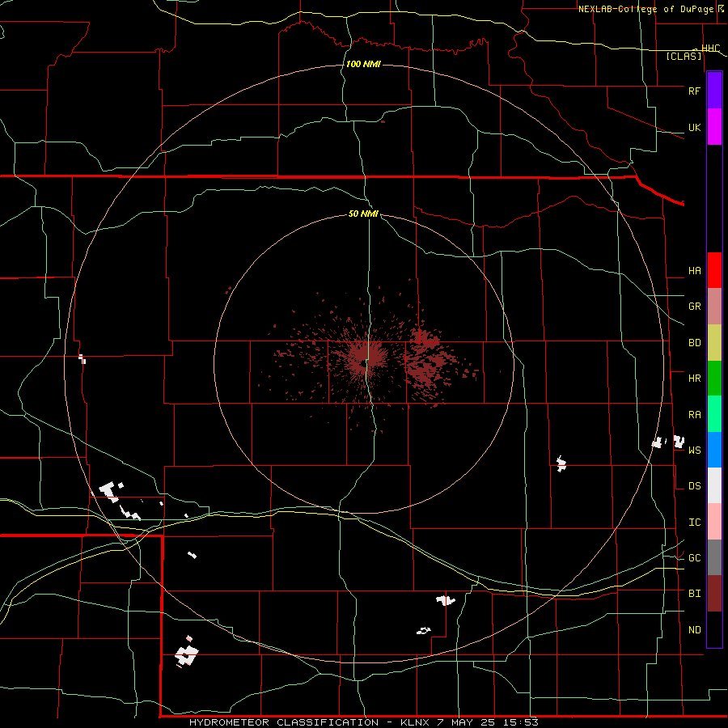Click the HR legend label
Viewport: 728px width, 728px height.
694,379
